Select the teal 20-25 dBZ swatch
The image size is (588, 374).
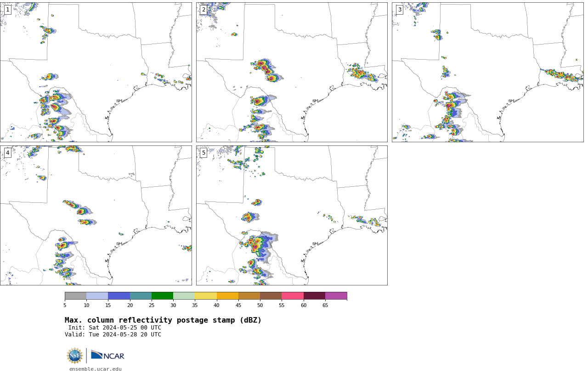(x=141, y=296)
